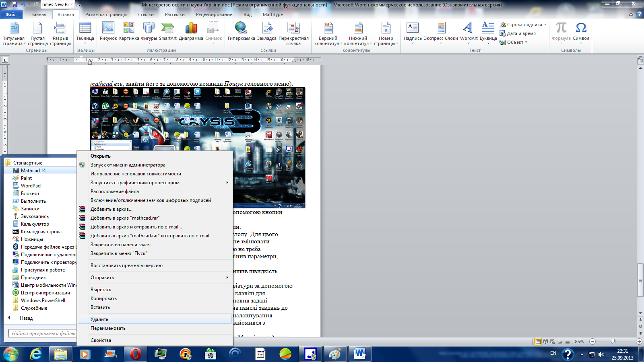Open the Картинка clip art tool

pyautogui.click(x=129, y=31)
